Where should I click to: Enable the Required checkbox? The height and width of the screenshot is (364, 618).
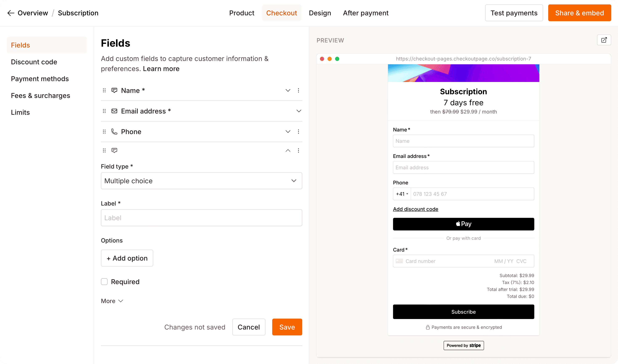pos(104,282)
